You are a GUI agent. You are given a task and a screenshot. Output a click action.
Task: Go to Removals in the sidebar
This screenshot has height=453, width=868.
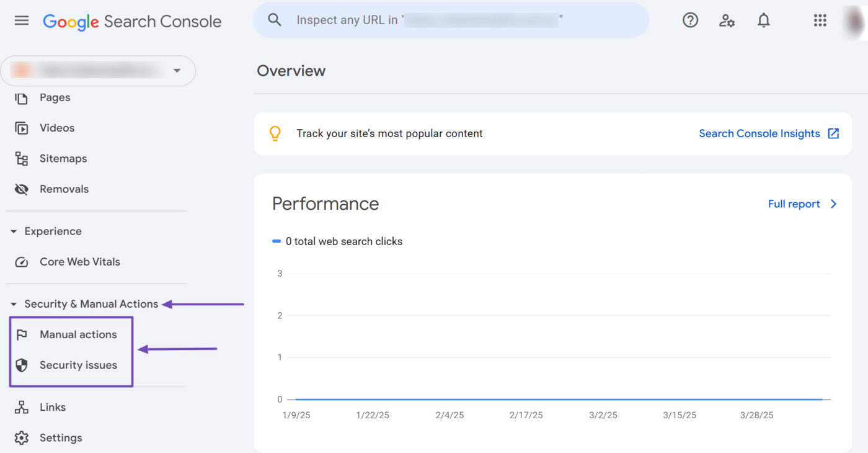coord(64,189)
